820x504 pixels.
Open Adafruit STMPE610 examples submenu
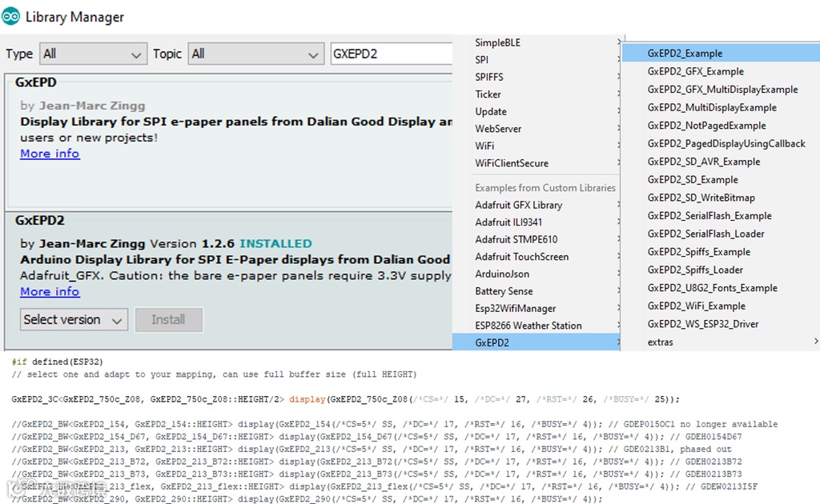537,239
